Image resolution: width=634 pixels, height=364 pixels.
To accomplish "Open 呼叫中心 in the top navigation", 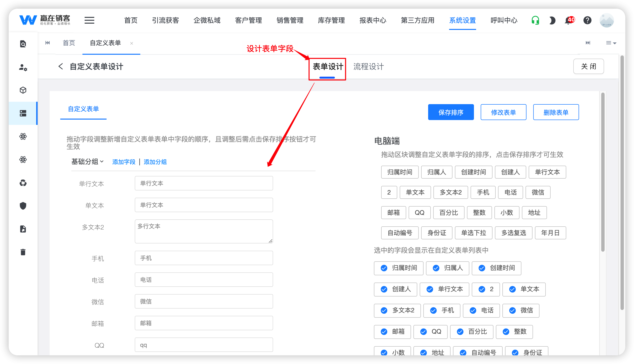I will coord(504,20).
